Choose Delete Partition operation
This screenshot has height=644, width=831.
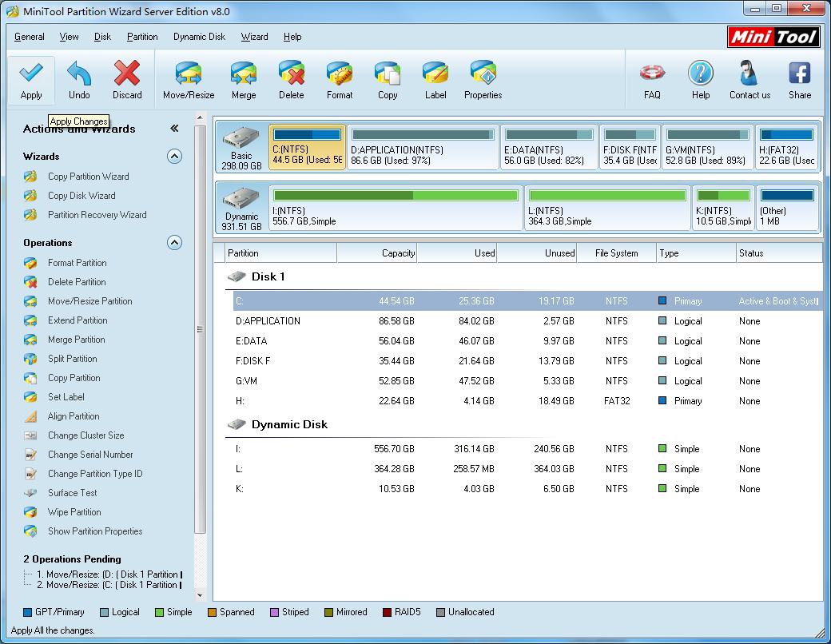coord(77,282)
